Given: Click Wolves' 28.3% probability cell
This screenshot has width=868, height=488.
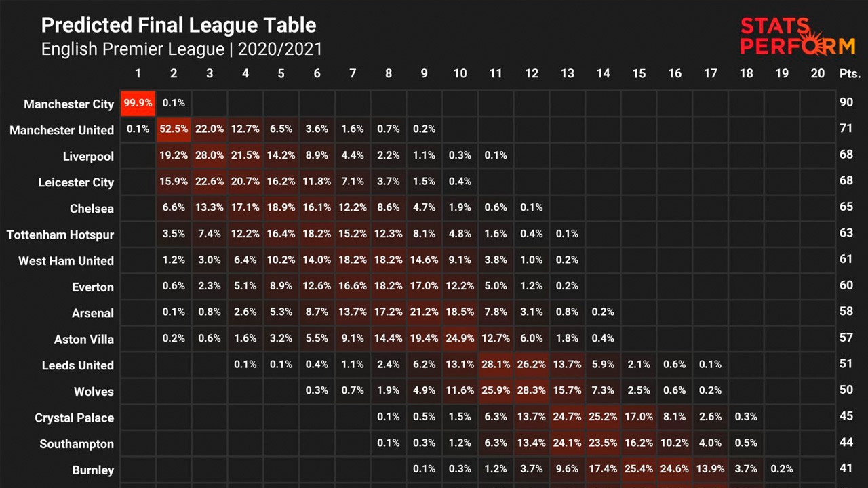Looking at the screenshot, I should coord(532,390).
